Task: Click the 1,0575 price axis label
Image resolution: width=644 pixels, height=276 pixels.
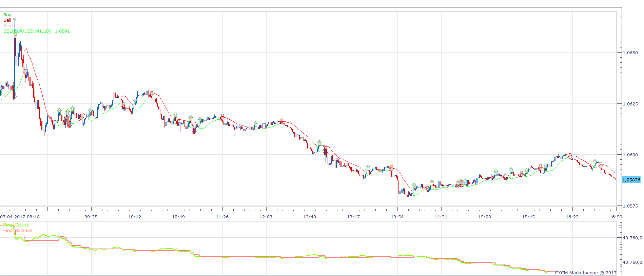Action: (x=630, y=206)
